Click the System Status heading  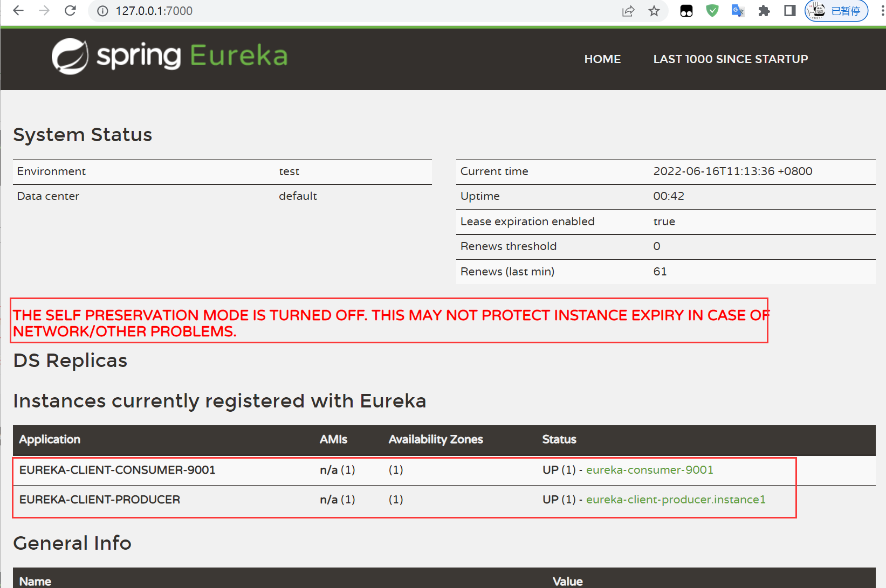[x=83, y=135]
